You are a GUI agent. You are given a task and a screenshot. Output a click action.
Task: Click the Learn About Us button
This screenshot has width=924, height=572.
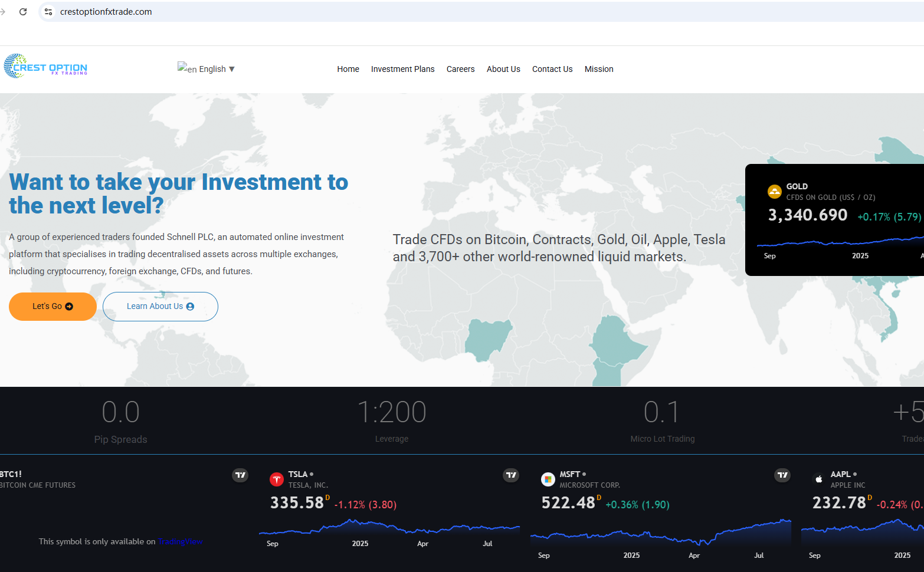click(160, 307)
